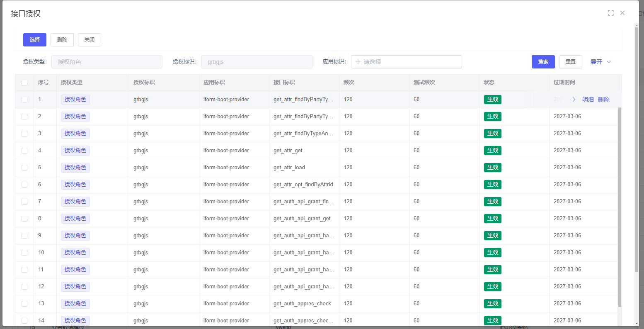Image resolution: width=644 pixels, height=329 pixels.
Task: Click the row action chevron arrow icon
Action: click(x=574, y=100)
